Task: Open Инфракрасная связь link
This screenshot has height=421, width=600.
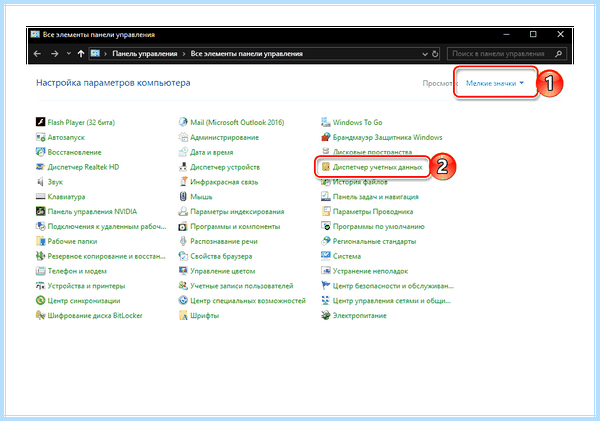Action: point(224,182)
